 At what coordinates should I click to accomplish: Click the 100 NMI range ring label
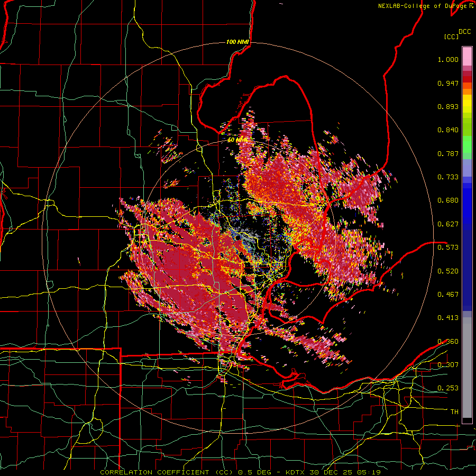237,42
